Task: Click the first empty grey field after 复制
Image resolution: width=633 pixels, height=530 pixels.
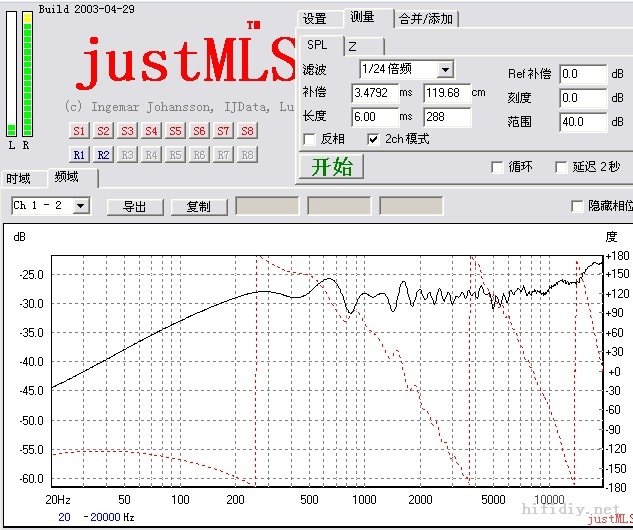Action: click(x=267, y=206)
